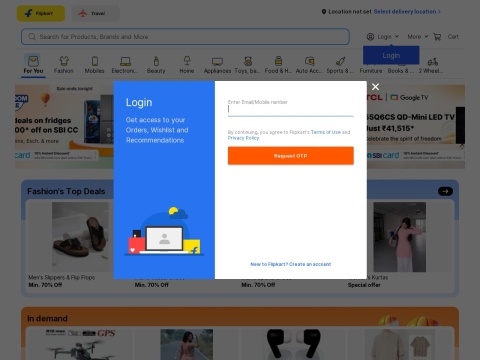Open the Food & Health category icon
The width and height of the screenshot is (480, 360).
(x=278, y=61)
